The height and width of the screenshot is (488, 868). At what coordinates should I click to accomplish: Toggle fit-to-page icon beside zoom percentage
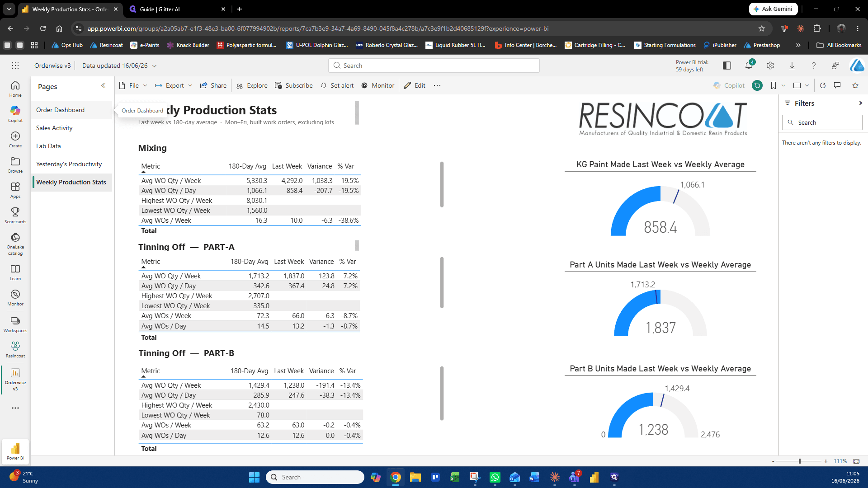tap(856, 461)
